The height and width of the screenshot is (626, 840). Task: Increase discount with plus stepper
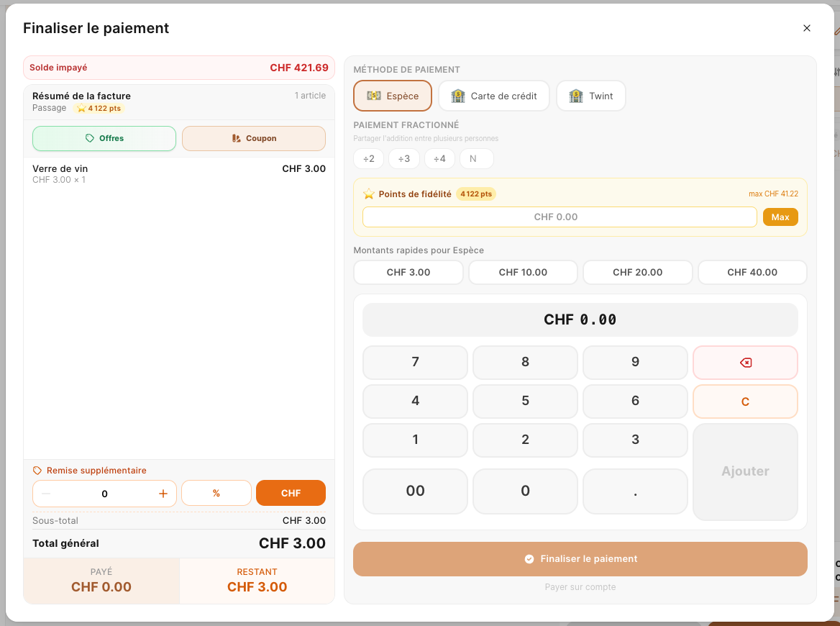click(163, 494)
